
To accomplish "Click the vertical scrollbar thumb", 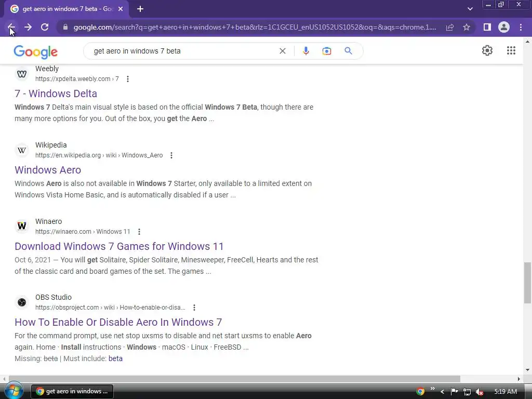I will (x=527, y=283).
